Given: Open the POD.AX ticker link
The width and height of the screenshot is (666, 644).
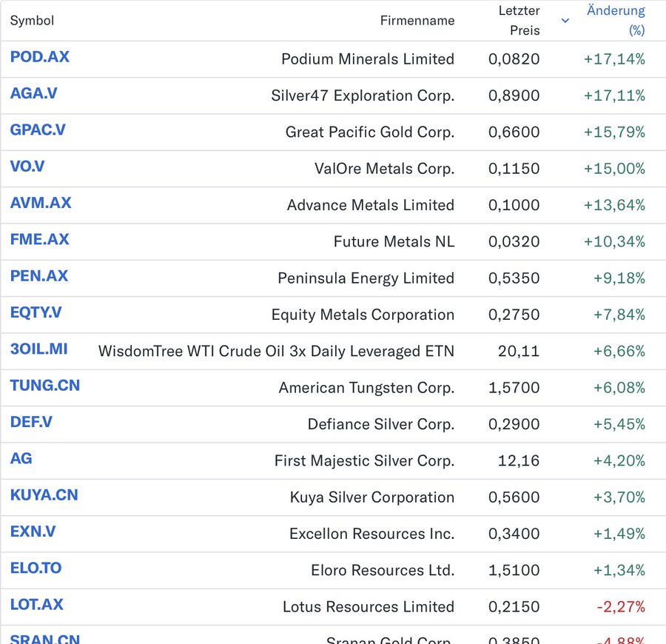Looking at the screenshot, I should coord(40,58).
